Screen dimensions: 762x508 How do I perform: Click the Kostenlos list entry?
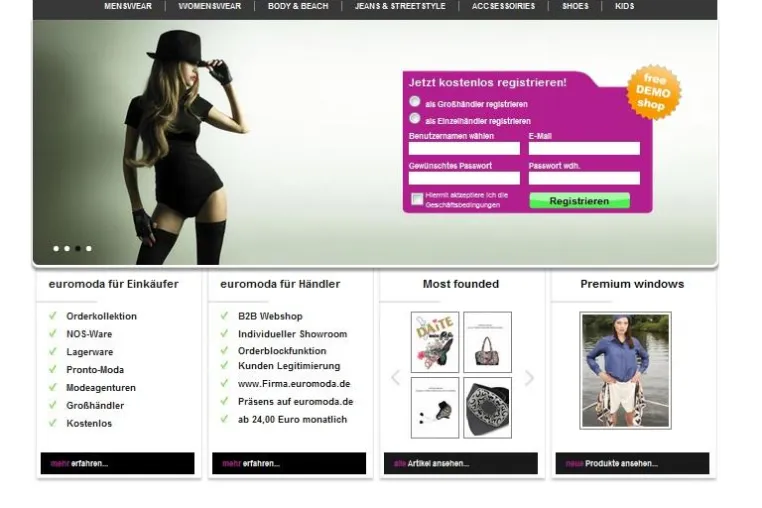pyautogui.click(x=89, y=423)
